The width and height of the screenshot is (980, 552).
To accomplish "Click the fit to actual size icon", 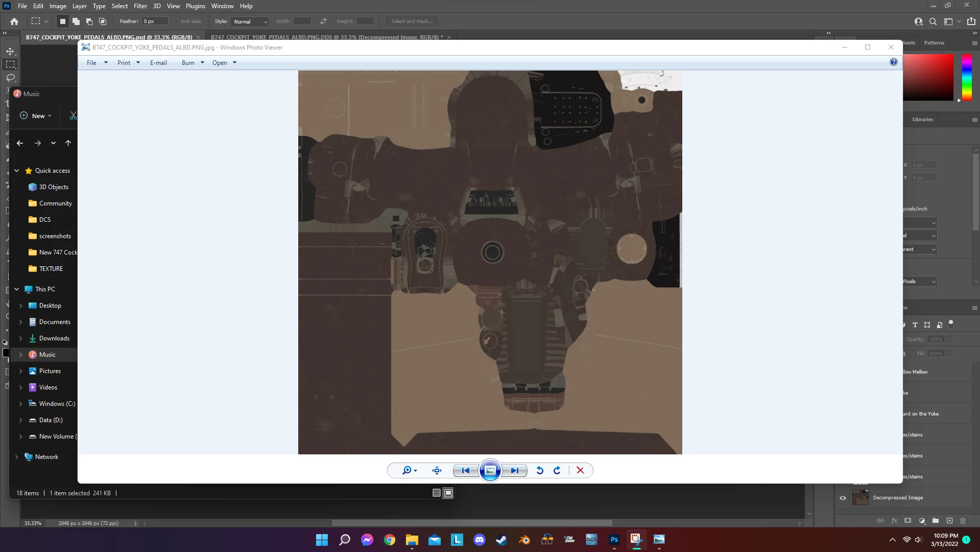I will click(437, 470).
